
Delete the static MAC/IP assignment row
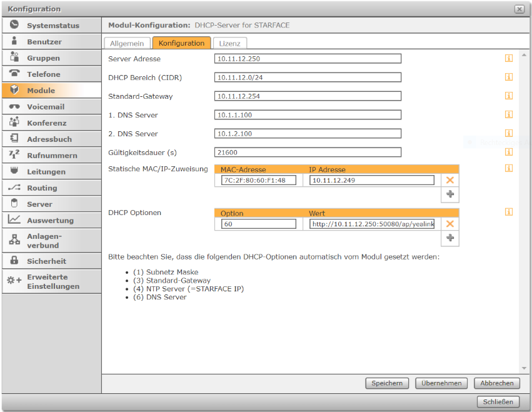point(450,180)
